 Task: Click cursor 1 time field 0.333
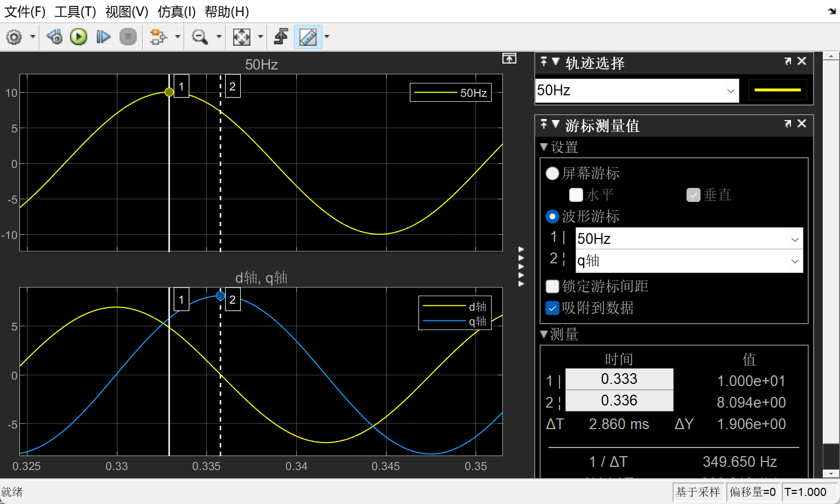pos(619,379)
